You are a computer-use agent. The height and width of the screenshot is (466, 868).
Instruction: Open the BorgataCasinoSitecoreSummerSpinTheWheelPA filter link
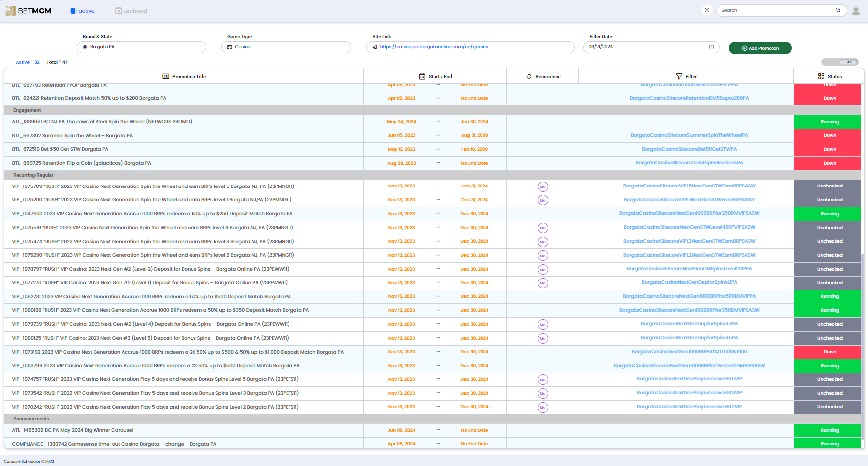[689, 135]
